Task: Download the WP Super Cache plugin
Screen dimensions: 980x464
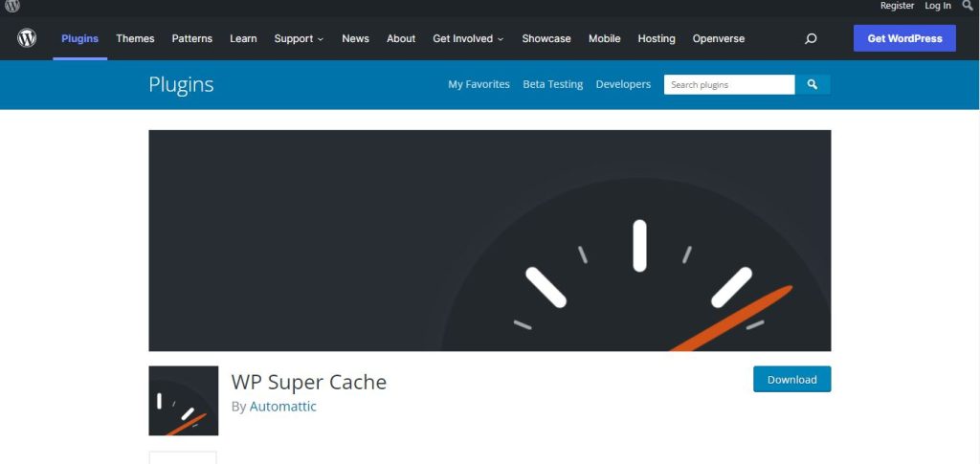Action: point(791,379)
